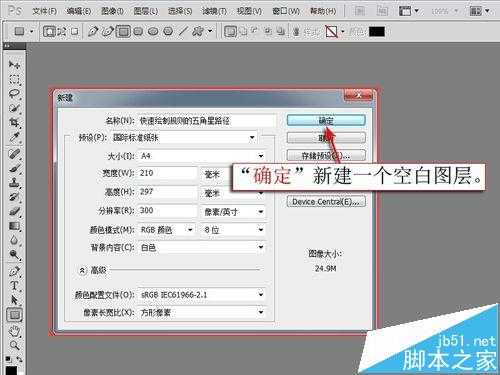500x375 pixels.
Task: Select the Gradient tool
Action: tap(14, 226)
